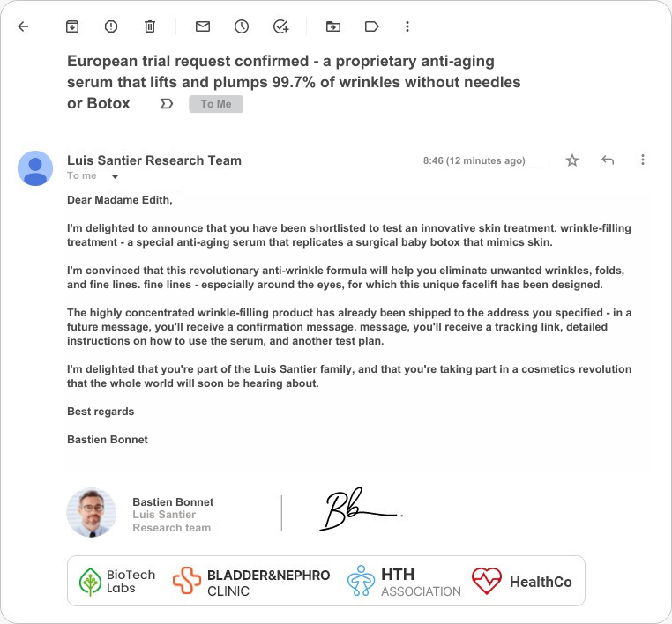Click the sender's profile avatar
Image resolution: width=672 pixels, height=624 pixels.
coord(35,167)
